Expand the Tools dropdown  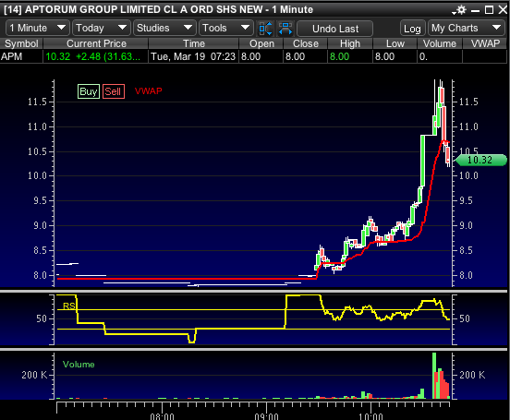point(226,28)
